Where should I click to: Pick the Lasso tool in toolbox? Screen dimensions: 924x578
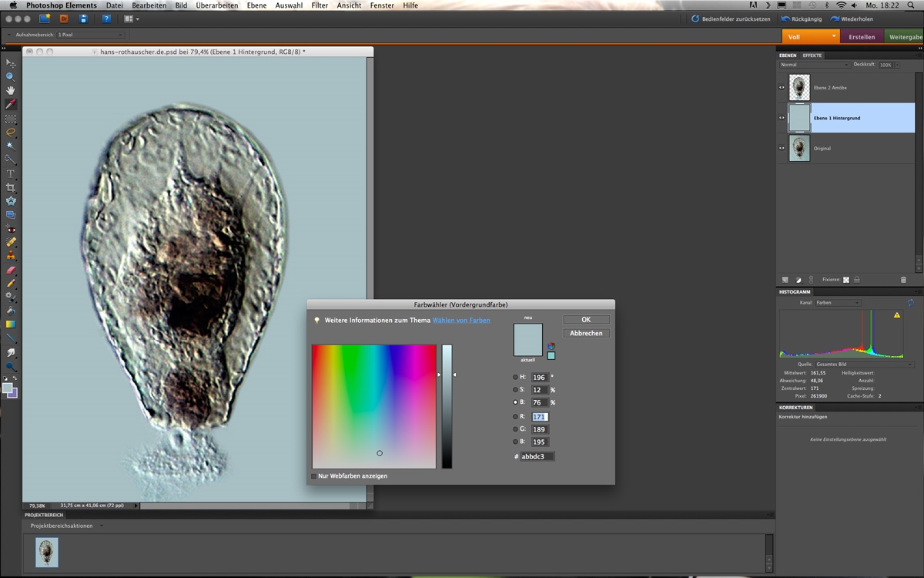11,133
